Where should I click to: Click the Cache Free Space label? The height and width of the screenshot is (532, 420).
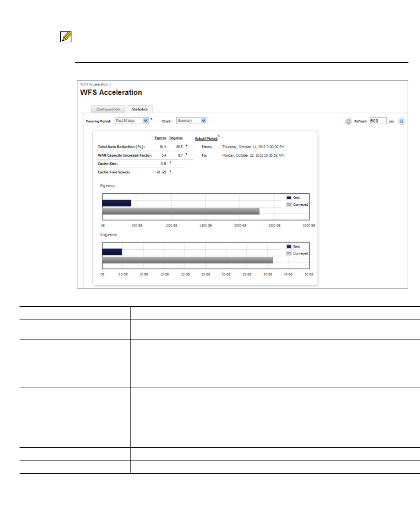(114, 172)
